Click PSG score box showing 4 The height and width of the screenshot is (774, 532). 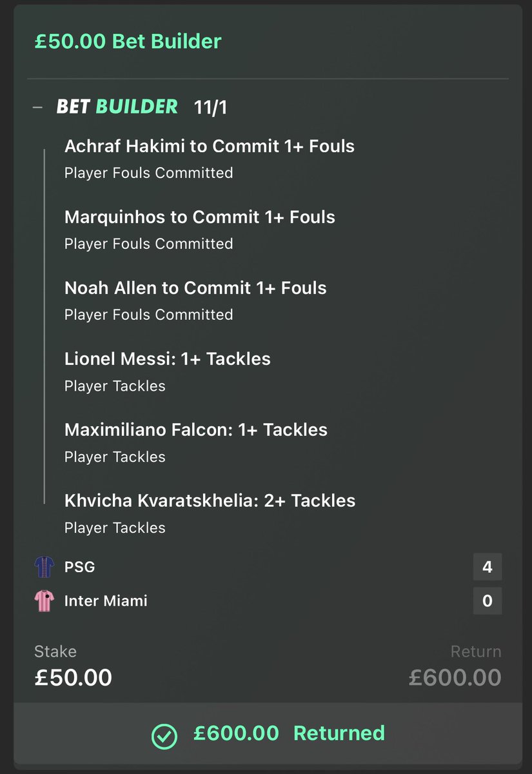point(487,567)
